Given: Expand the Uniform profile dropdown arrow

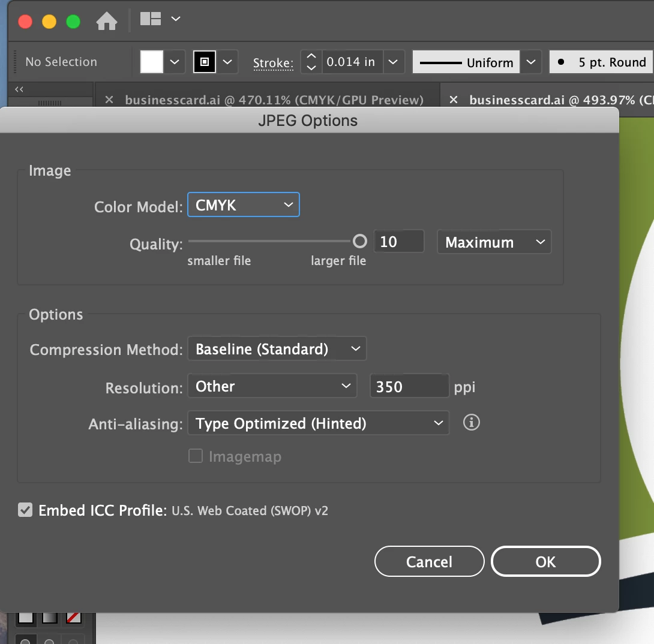Looking at the screenshot, I should pos(530,62).
